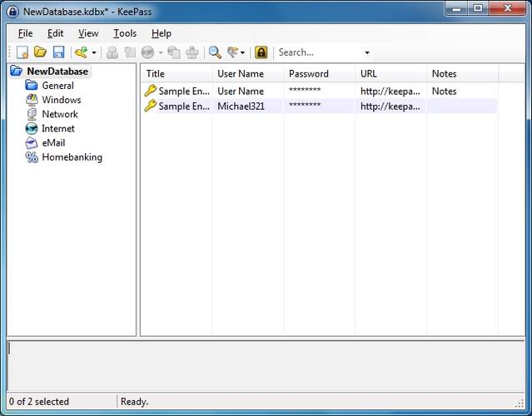Image resolution: width=532 pixels, height=416 pixels.
Task: Select the Internet group
Action: point(58,128)
